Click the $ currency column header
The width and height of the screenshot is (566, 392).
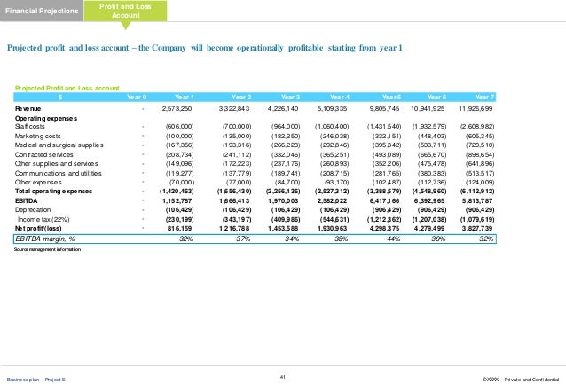pos(60,97)
